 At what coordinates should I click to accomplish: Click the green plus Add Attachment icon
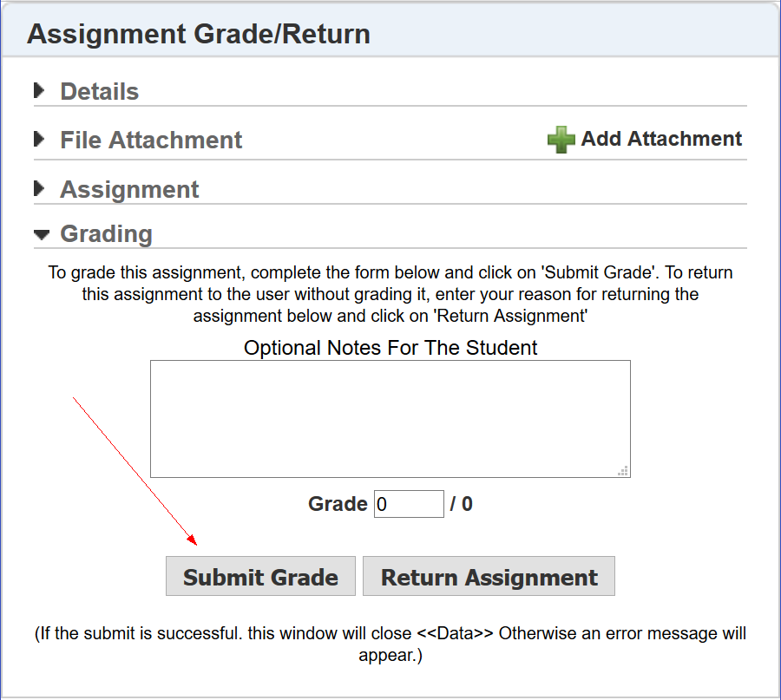(561, 140)
